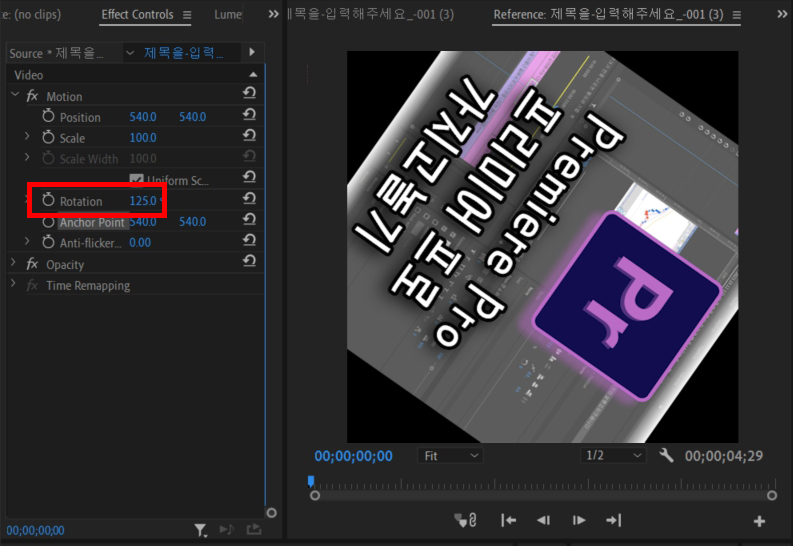793x546 pixels.
Task: Edit the Scale value 100.0
Action: pyautogui.click(x=143, y=138)
